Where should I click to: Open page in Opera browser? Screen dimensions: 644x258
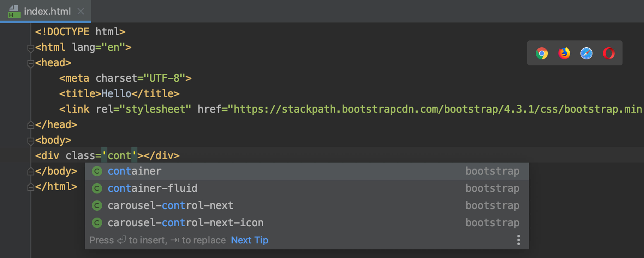pos(608,53)
